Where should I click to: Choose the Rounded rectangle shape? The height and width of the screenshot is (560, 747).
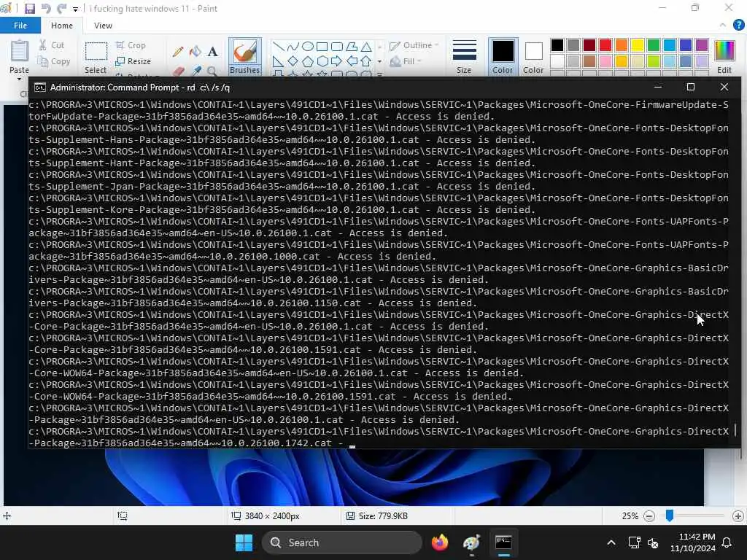click(337, 47)
